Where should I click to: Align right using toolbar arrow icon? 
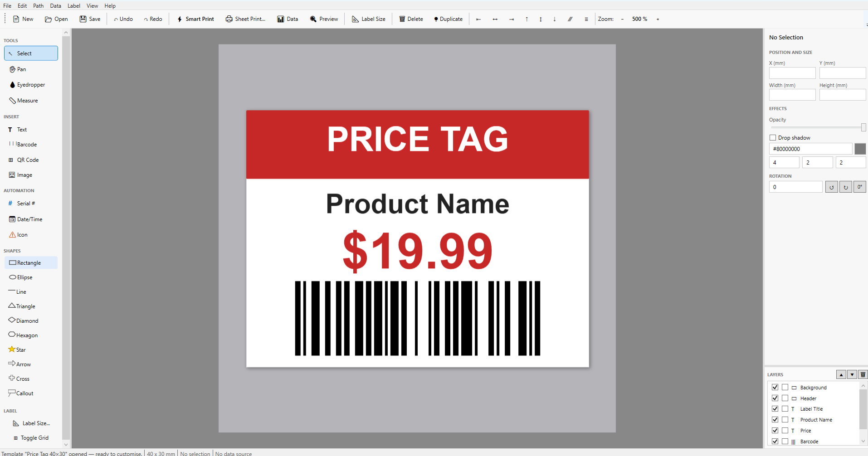coord(512,19)
